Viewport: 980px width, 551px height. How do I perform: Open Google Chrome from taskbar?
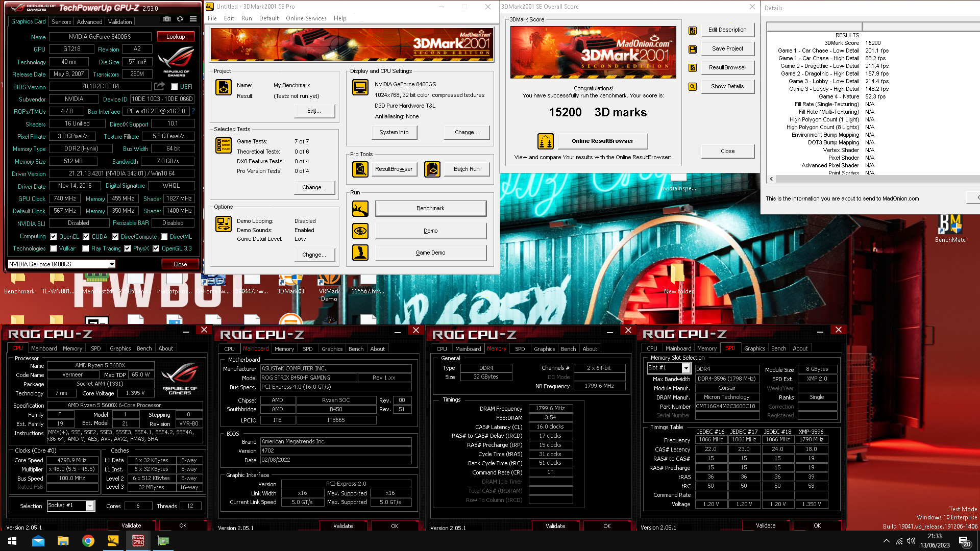[88, 541]
